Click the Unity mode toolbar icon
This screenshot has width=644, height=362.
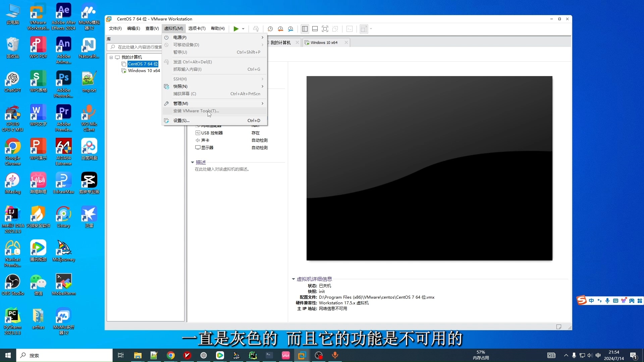coord(335,29)
